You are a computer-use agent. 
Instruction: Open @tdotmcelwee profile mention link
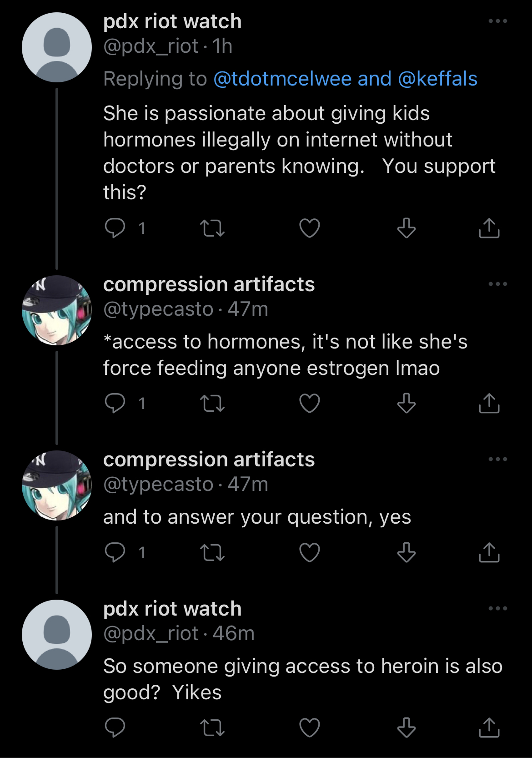pos(282,79)
